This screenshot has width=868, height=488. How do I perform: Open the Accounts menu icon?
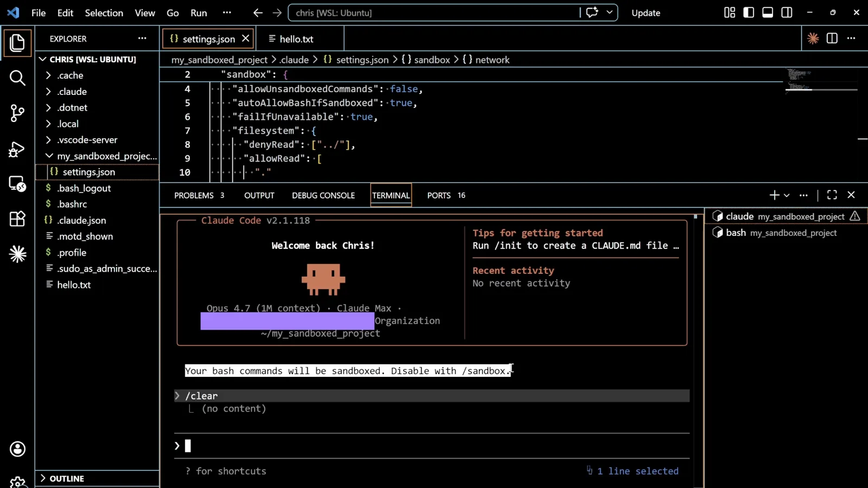17,449
